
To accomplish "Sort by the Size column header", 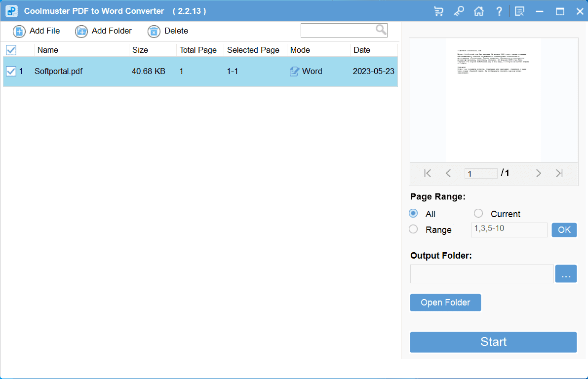I will coord(140,50).
